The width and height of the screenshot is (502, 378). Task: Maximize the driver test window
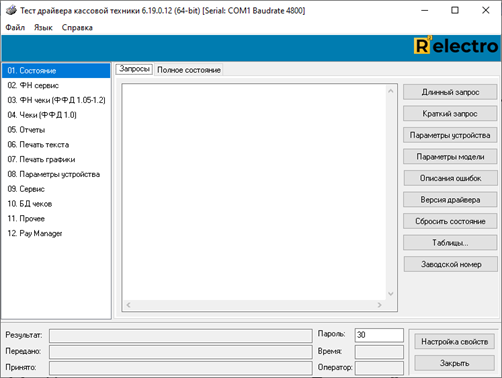pyautogui.click(x=455, y=10)
